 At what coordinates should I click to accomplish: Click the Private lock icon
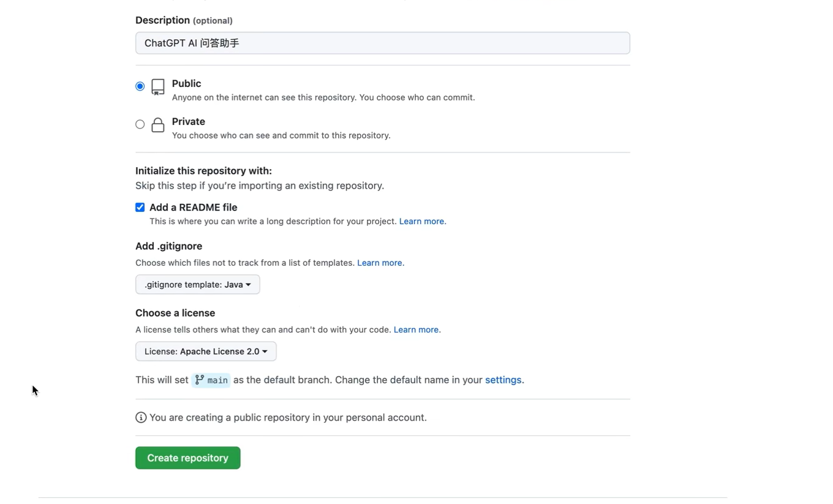(x=158, y=125)
